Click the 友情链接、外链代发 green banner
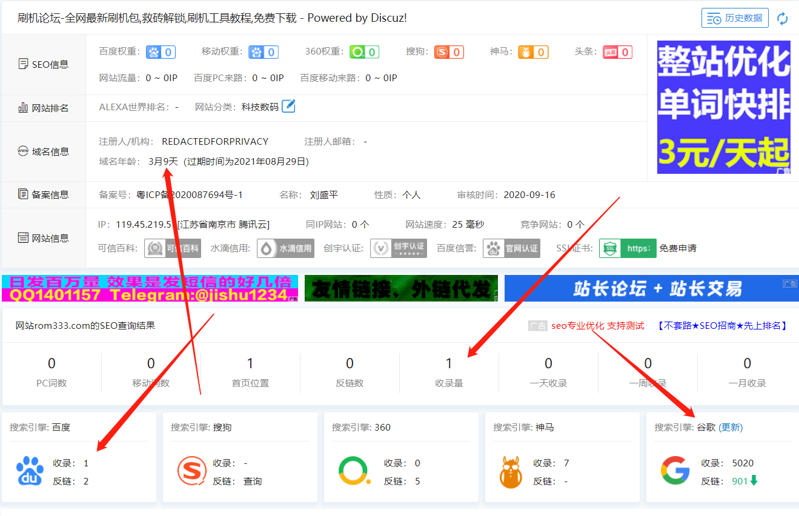The height and width of the screenshot is (516, 799). pos(401,288)
